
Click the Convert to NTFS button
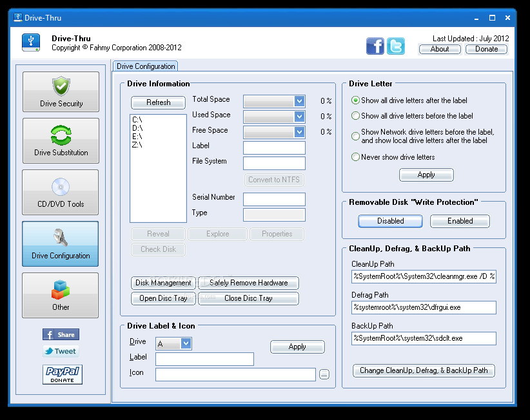click(274, 180)
